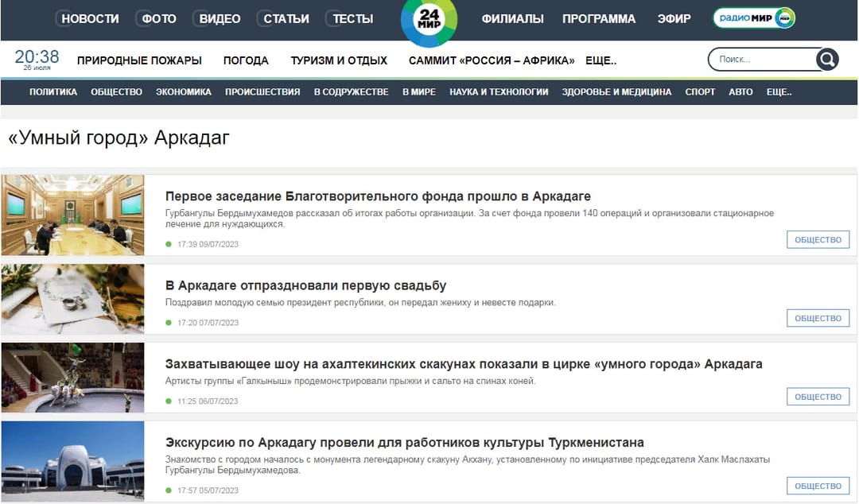Expand ЕЩЕ.. in the dark category bar

click(x=777, y=91)
